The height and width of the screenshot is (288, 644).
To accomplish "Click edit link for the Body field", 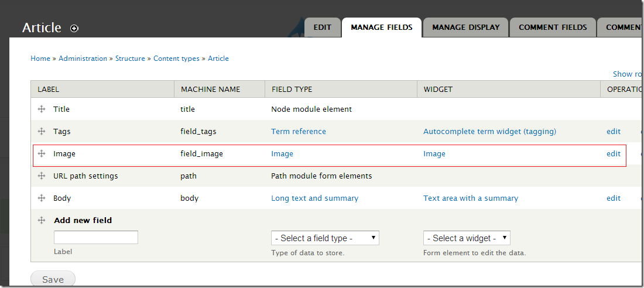I will (x=613, y=198).
